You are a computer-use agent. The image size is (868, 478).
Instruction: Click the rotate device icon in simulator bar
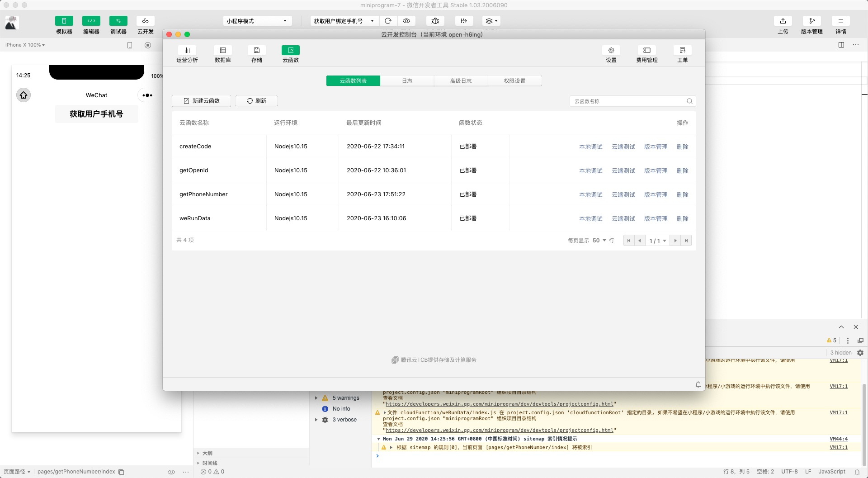tap(130, 45)
